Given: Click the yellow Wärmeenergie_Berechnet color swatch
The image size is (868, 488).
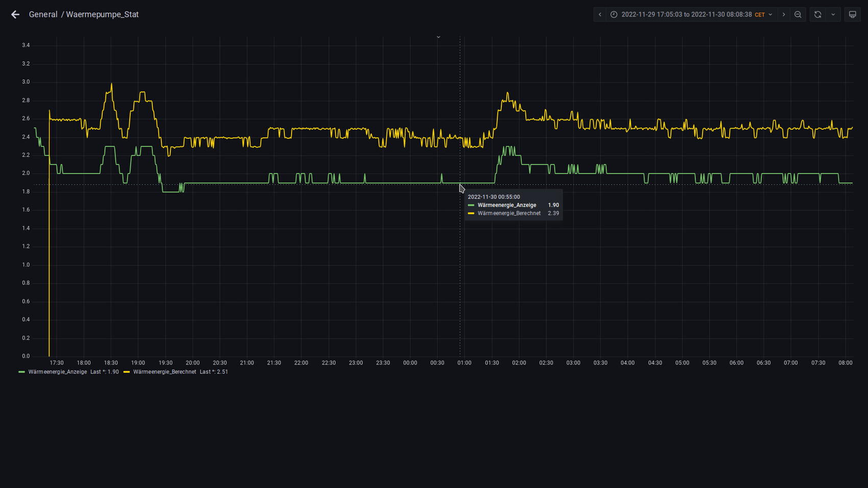Looking at the screenshot, I should point(127,372).
